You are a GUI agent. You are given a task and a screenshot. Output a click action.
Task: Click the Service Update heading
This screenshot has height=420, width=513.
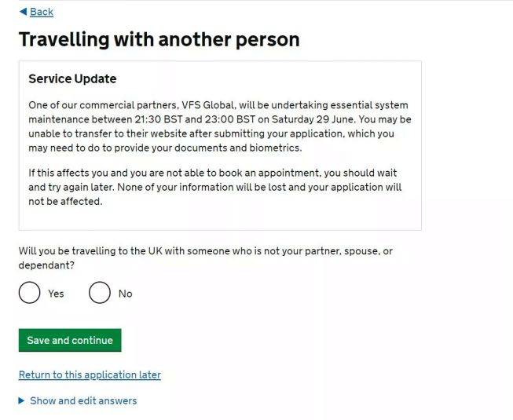coord(72,79)
